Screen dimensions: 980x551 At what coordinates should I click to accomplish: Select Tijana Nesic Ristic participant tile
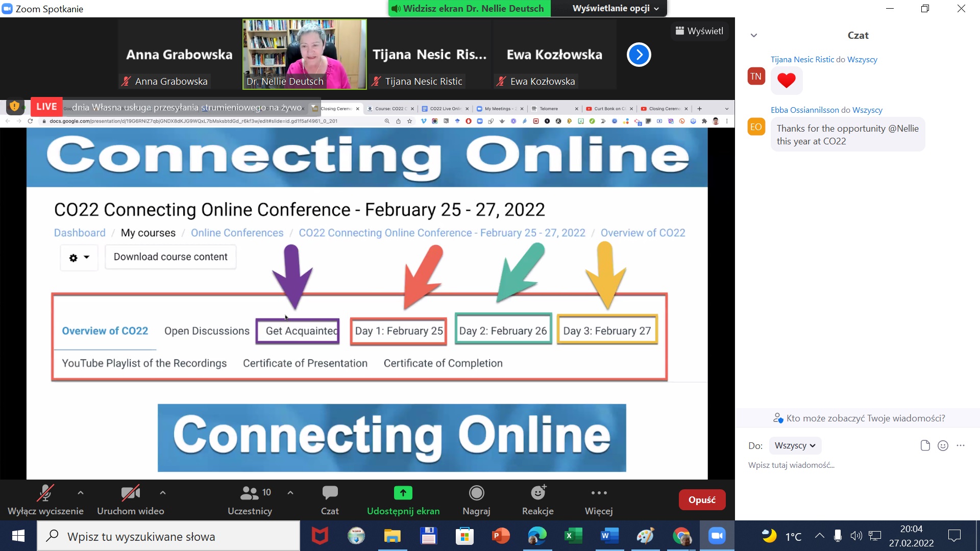pos(429,55)
